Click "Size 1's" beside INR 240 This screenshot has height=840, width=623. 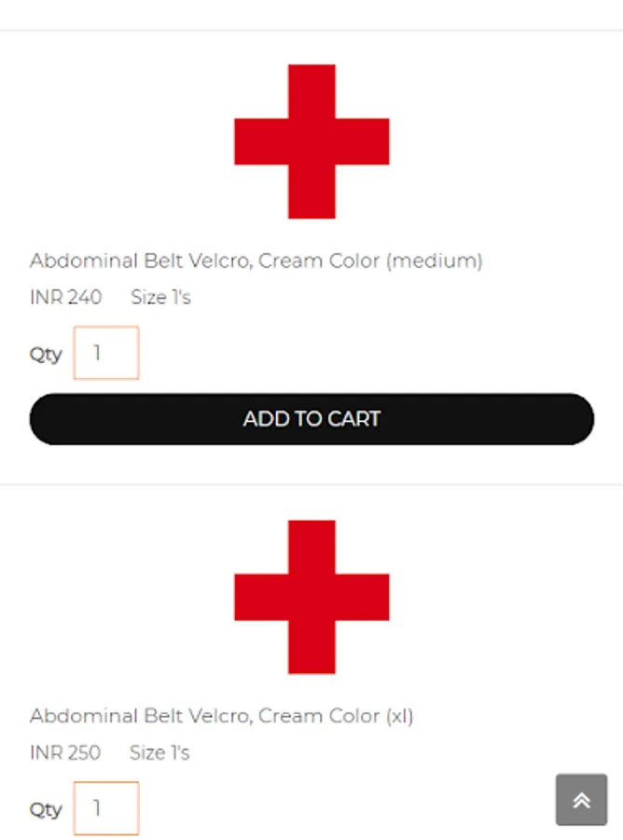click(160, 298)
